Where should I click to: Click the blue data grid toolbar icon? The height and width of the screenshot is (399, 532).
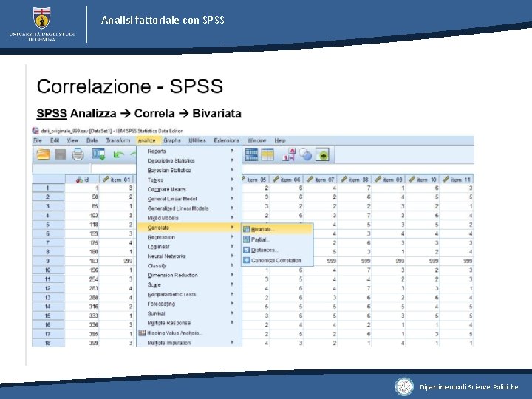tap(251, 154)
